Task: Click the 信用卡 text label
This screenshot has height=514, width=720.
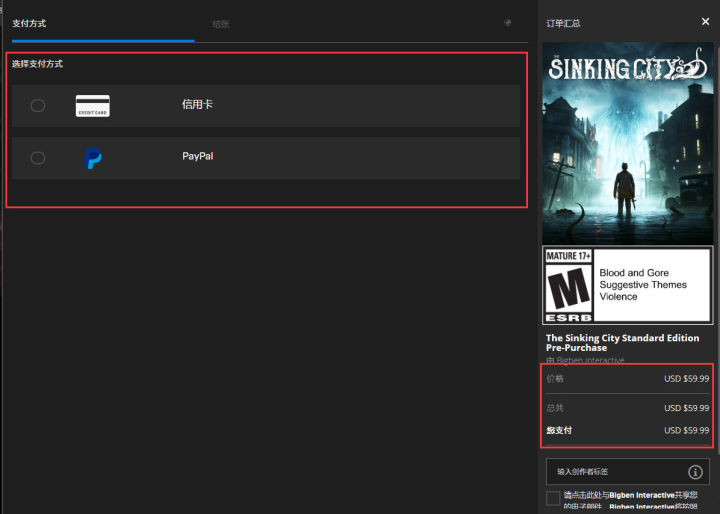Action: pyautogui.click(x=197, y=105)
